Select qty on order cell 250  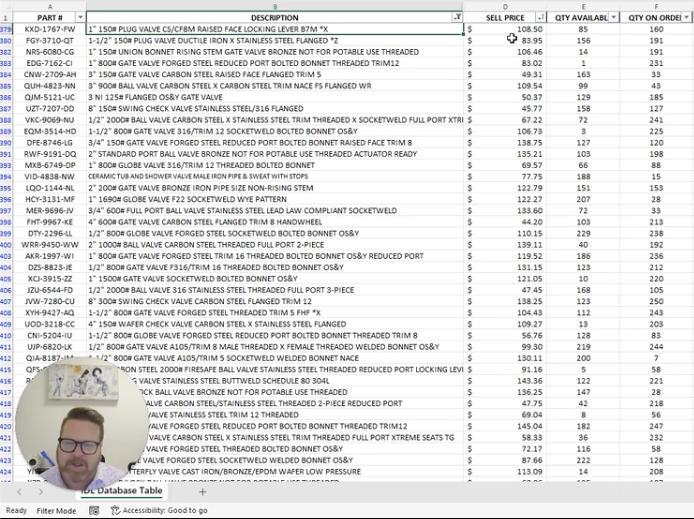tap(656, 301)
